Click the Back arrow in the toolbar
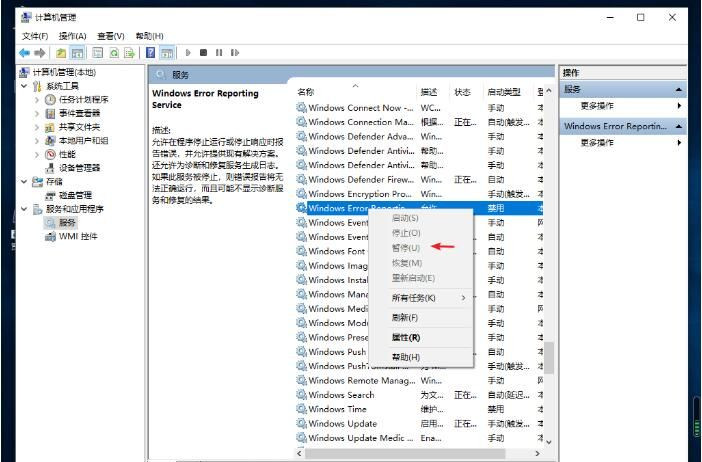 tap(24, 52)
